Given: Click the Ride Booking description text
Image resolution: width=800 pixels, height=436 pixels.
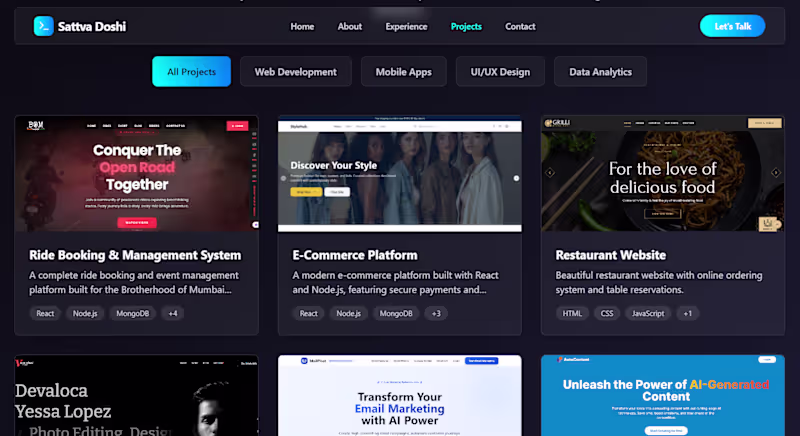Looking at the screenshot, I should 134,283.
